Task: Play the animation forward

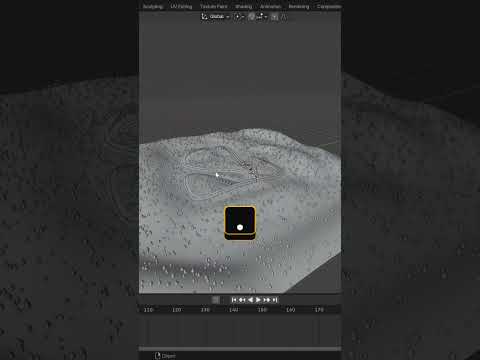Action: pos(258,300)
